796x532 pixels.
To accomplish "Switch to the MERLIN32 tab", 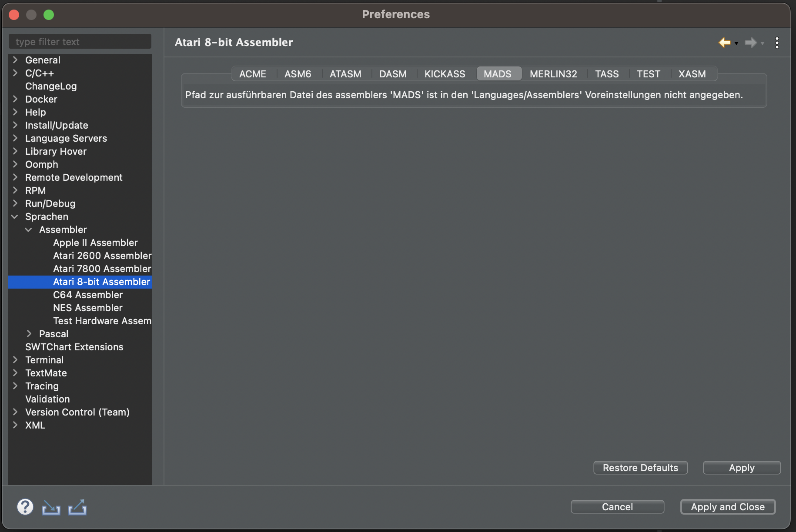I will [553, 74].
